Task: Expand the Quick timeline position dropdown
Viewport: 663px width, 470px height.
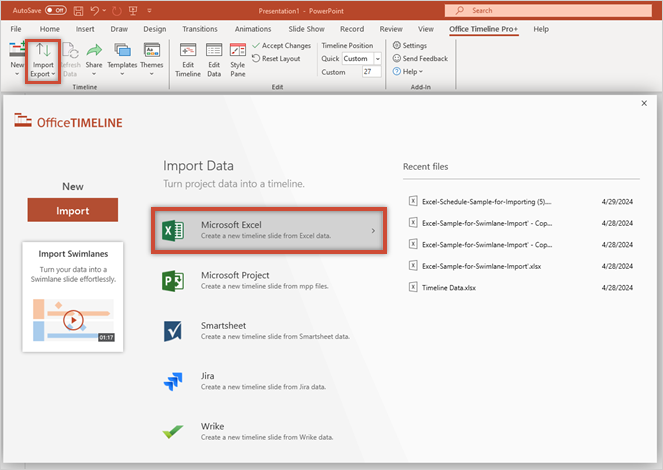Action: [x=376, y=59]
